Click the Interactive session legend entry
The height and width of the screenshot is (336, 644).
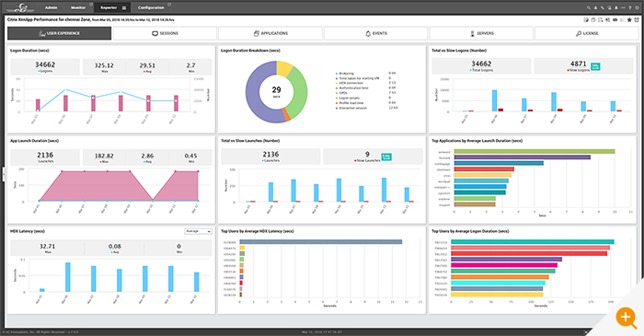pyautogui.click(x=351, y=108)
